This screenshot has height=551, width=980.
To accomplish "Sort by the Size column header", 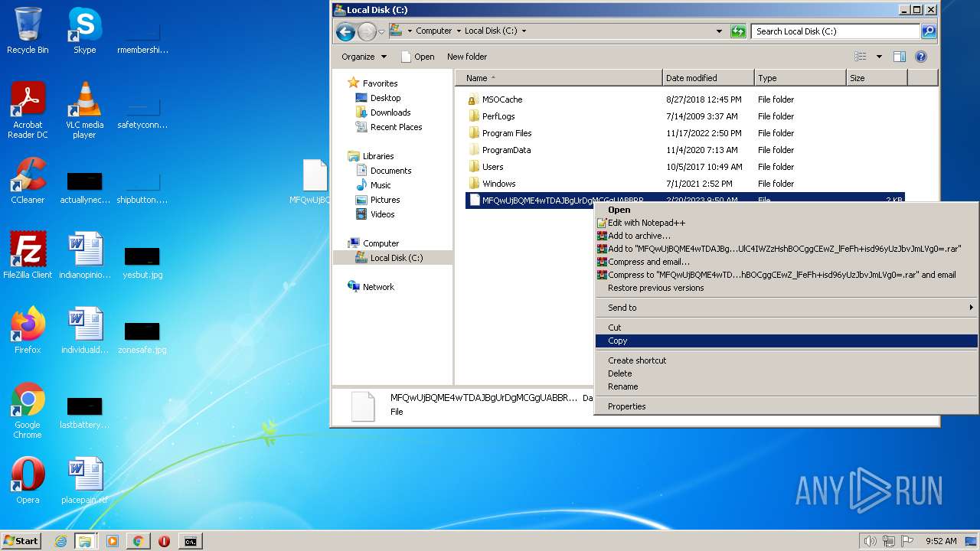I will [x=877, y=78].
